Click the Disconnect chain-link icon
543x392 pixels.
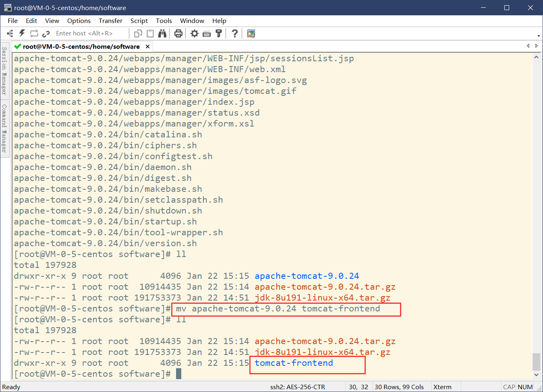(46, 33)
